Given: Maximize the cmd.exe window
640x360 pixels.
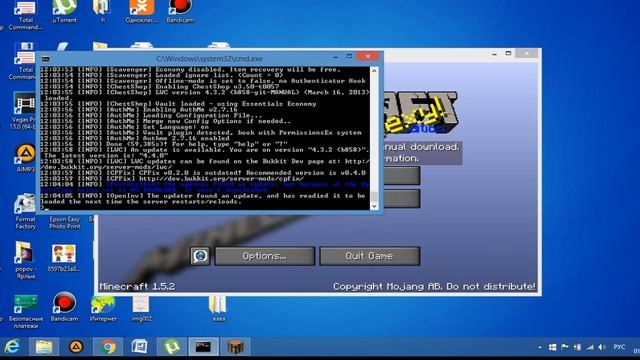Looking at the screenshot, I should pos(349,56).
